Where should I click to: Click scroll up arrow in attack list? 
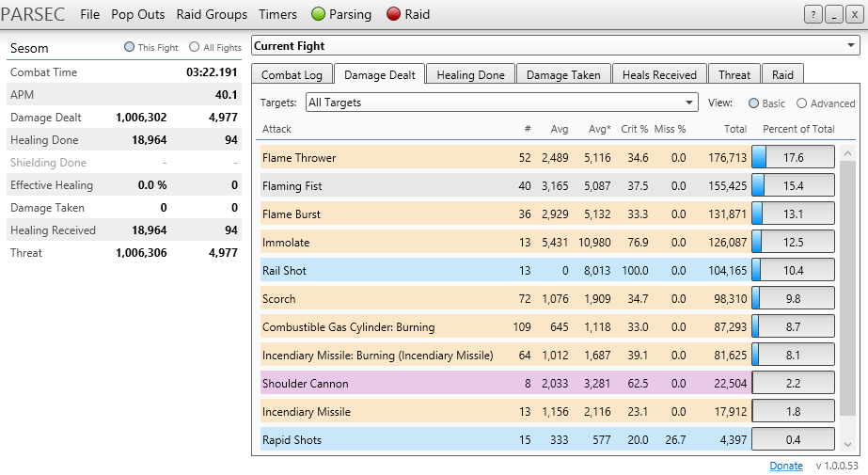[x=847, y=154]
